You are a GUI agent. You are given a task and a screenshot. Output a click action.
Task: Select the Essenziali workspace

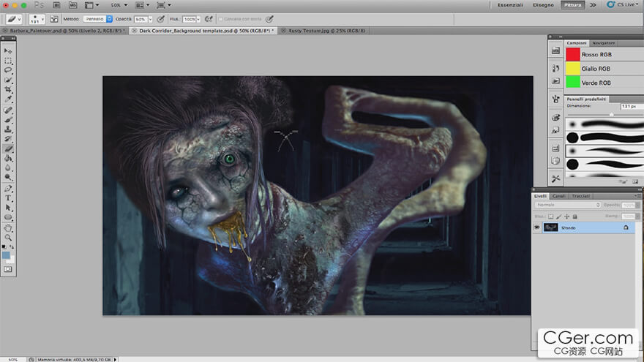[x=510, y=5]
